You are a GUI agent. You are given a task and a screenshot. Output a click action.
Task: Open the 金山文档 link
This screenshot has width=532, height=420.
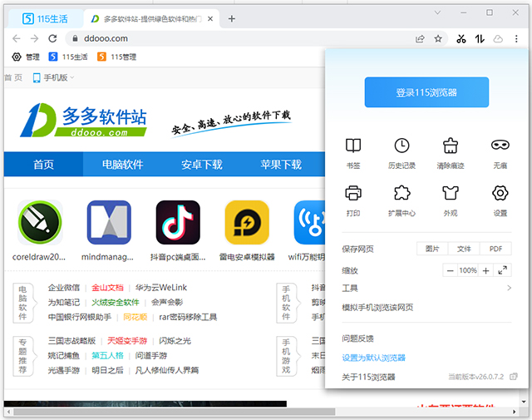[x=107, y=288]
